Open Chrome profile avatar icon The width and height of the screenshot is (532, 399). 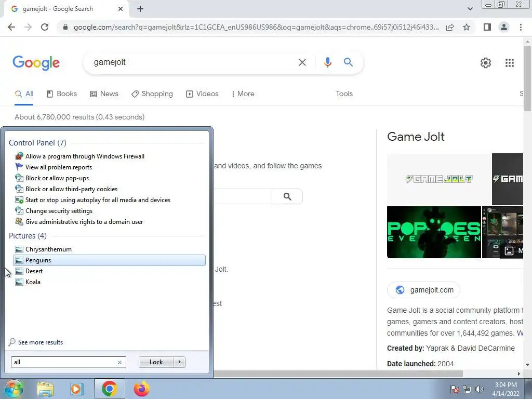(504, 27)
